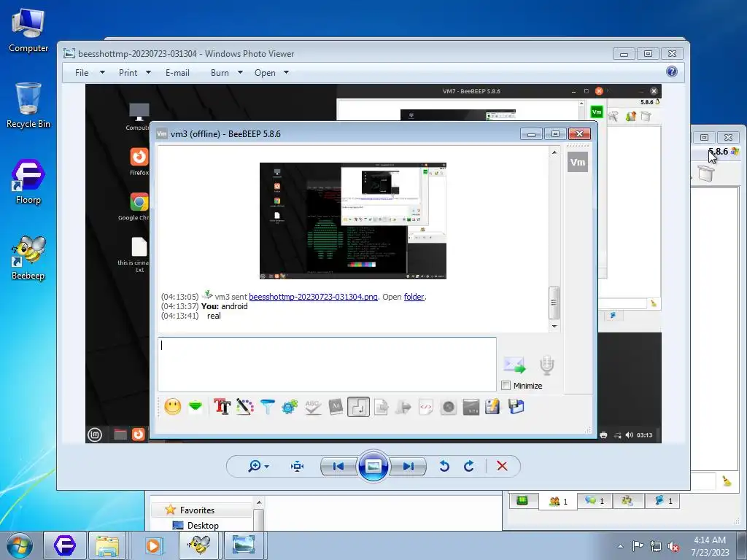747x560 pixels.
Task: Click the Windows Explorer taskbar button
Action: 107,545
